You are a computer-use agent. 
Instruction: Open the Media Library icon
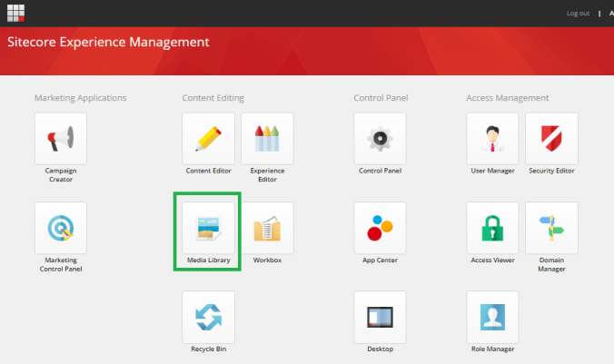208,228
